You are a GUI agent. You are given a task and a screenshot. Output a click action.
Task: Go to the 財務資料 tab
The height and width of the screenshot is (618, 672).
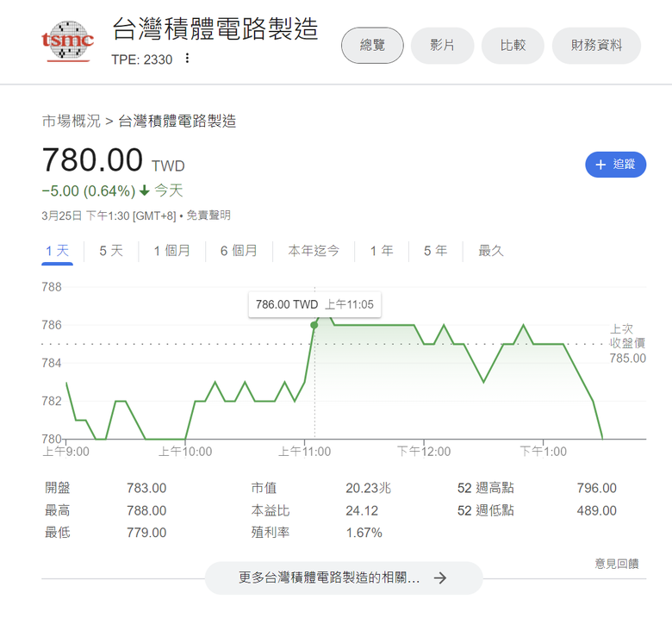[596, 46]
